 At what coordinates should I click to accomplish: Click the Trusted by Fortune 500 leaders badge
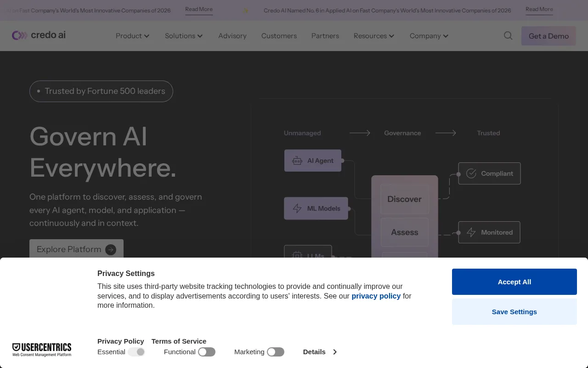tap(101, 91)
